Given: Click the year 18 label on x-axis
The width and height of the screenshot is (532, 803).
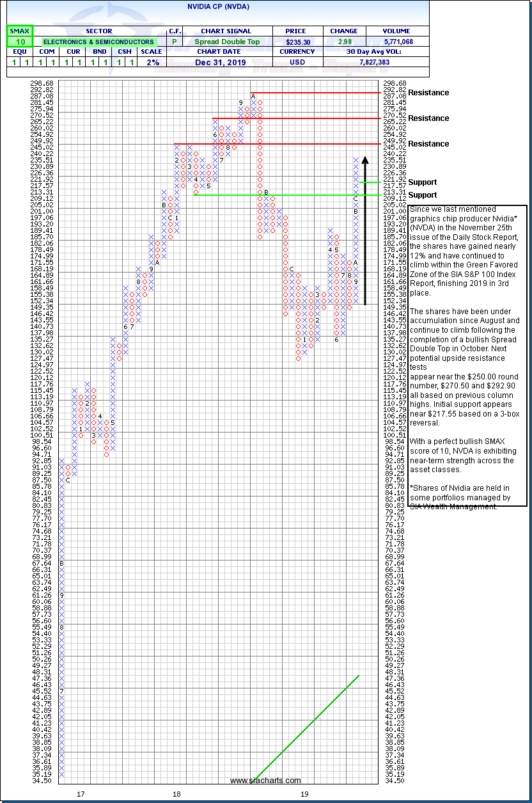Looking at the screenshot, I should coord(176,794).
